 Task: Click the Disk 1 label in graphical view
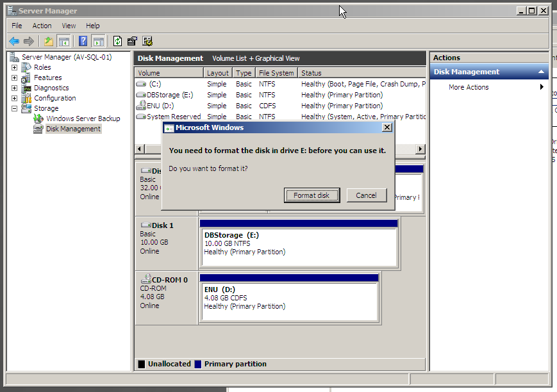pos(163,225)
